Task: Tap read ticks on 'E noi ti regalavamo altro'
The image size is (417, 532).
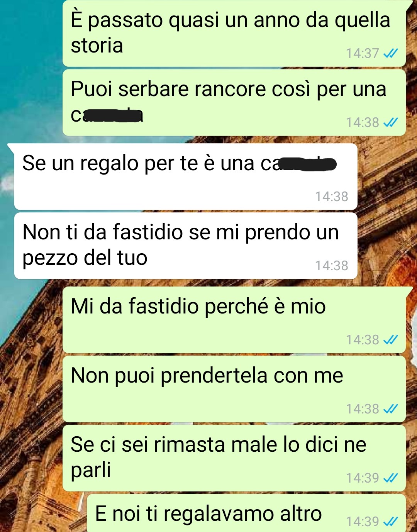Action: tap(390, 522)
